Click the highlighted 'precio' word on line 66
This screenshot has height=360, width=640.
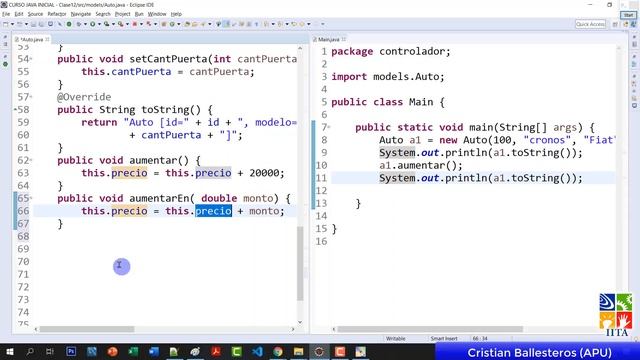[213, 211]
